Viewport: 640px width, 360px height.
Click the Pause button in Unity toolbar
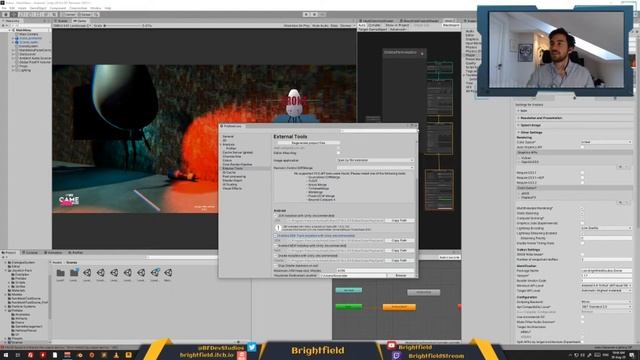click(x=314, y=14)
